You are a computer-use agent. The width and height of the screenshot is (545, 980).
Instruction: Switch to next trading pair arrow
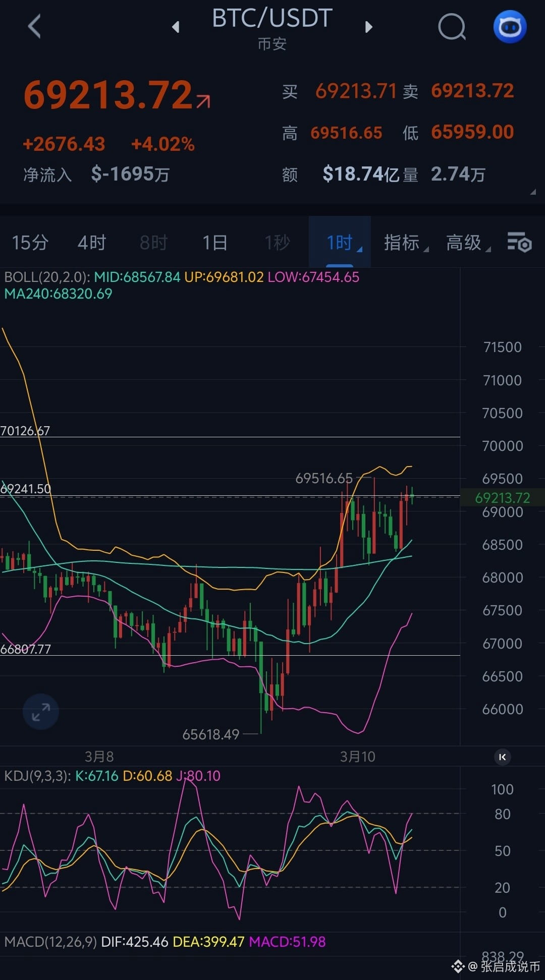pos(368,27)
